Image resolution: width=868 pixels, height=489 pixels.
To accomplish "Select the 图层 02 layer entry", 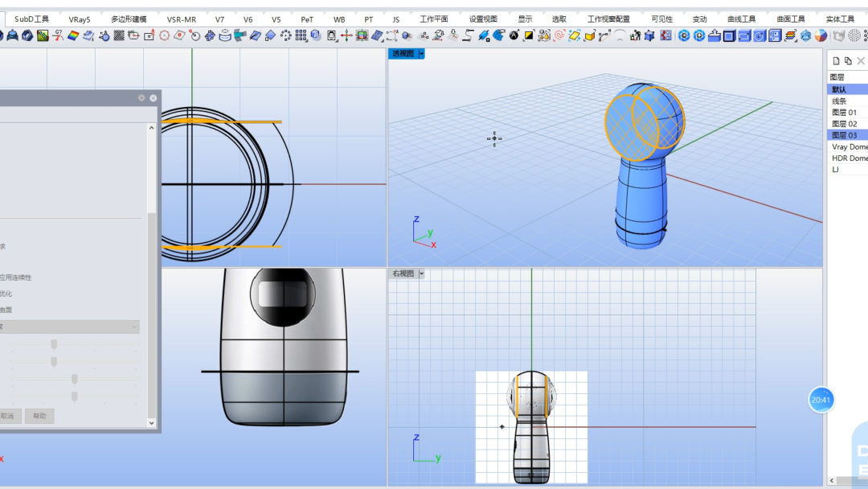I will tap(845, 124).
